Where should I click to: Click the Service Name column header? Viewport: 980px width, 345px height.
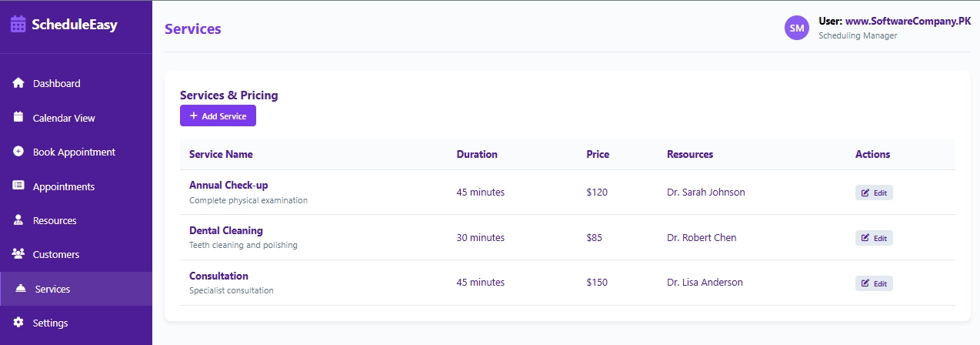pyautogui.click(x=221, y=154)
